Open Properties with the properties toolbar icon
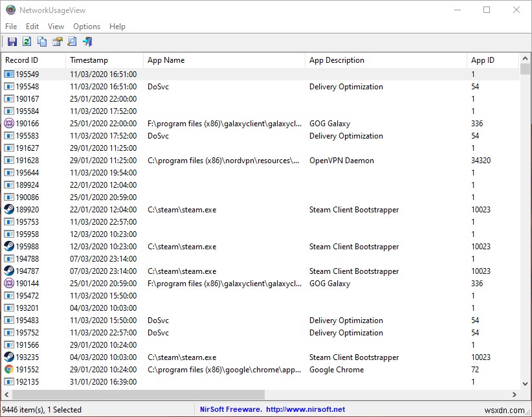This screenshot has height=417, width=532. point(57,41)
